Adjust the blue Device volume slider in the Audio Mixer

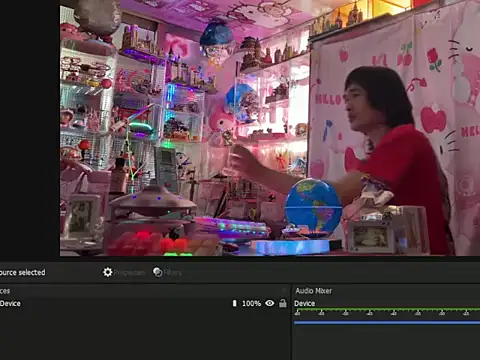tap(387, 322)
